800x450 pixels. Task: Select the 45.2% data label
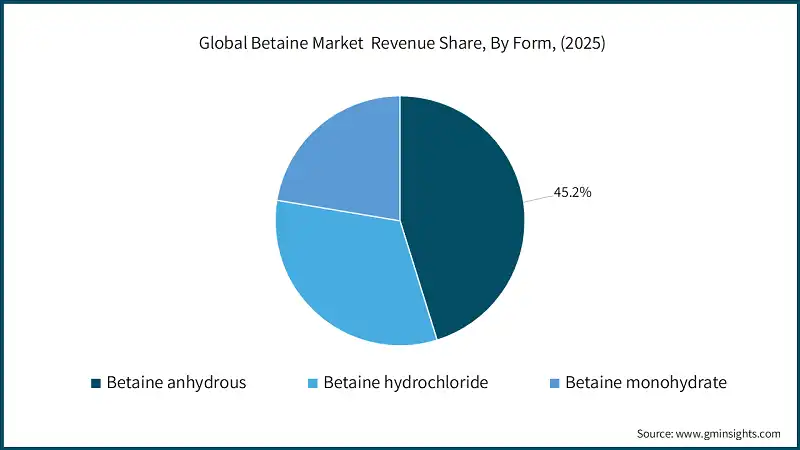pos(572,192)
